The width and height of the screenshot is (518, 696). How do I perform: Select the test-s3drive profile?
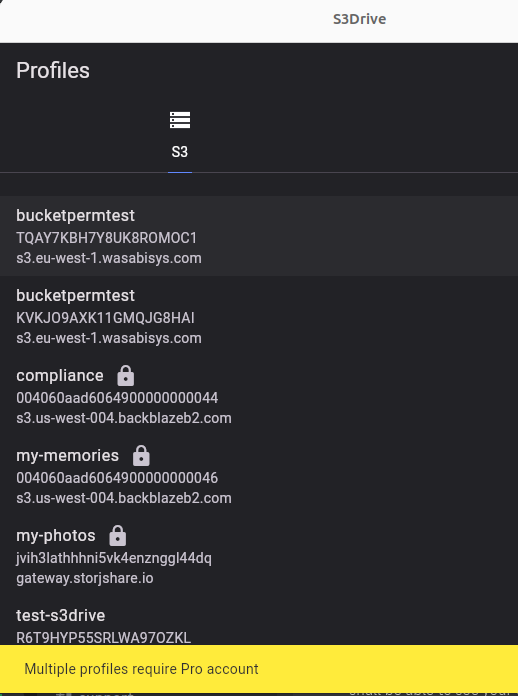[259, 621]
